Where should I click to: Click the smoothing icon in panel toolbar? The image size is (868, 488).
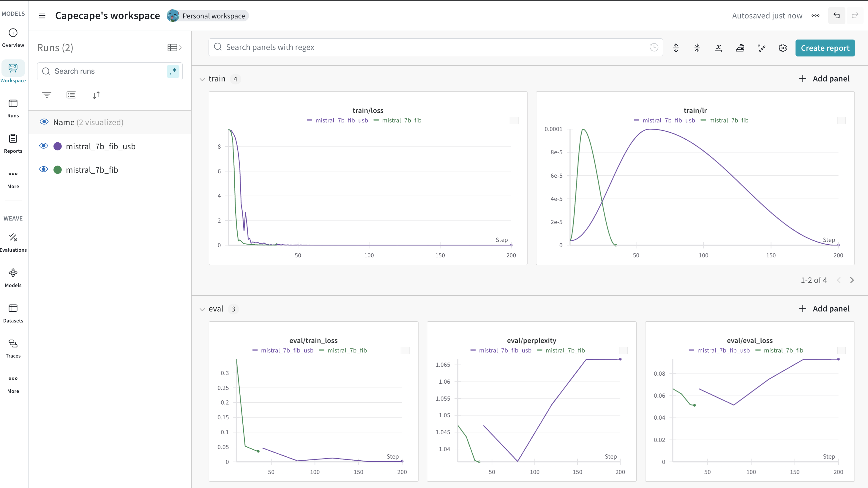point(740,48)
